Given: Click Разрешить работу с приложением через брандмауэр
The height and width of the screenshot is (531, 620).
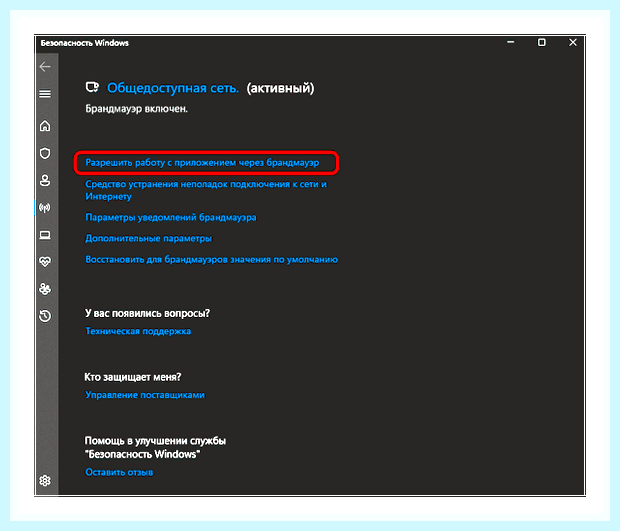Looking at the screenshot, I should coord(202,163).
